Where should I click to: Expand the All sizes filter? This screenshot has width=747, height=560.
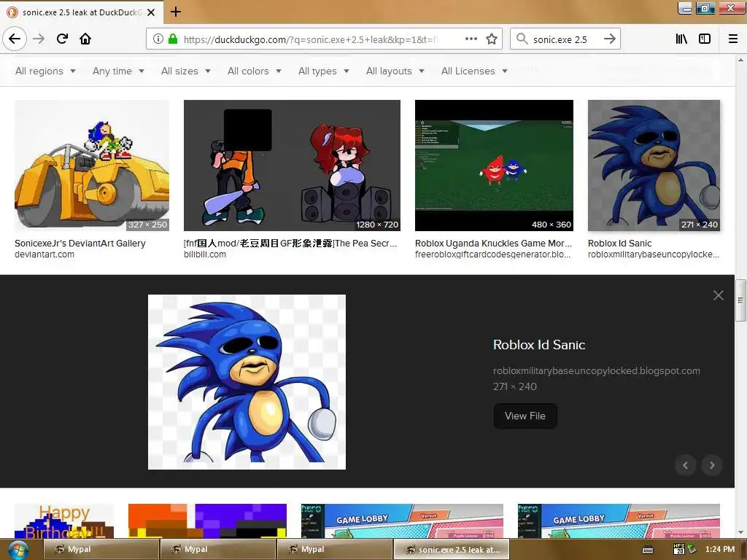pos(186,71)
